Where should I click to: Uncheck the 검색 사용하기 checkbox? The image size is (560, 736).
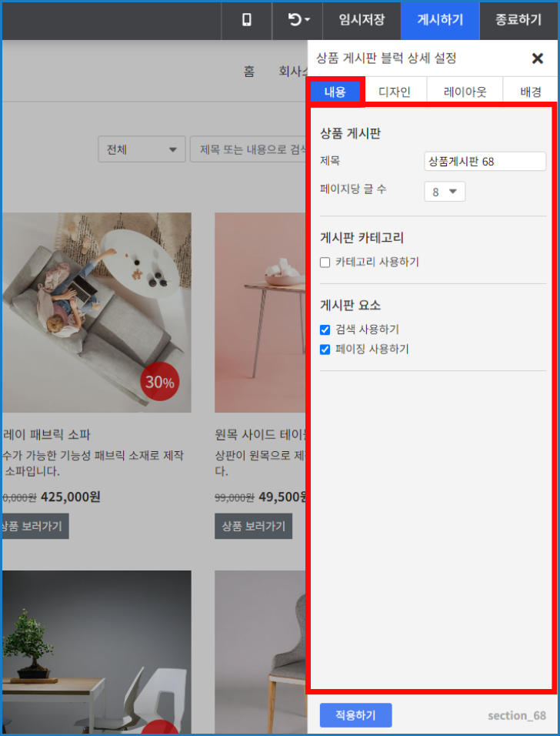coord(325,330)
